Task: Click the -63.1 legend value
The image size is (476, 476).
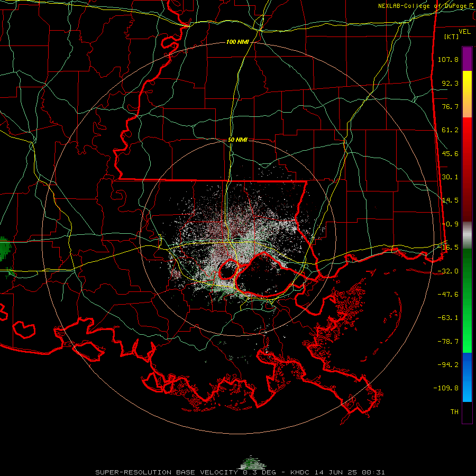Action: pyautogui.click(x=448, y=318)
